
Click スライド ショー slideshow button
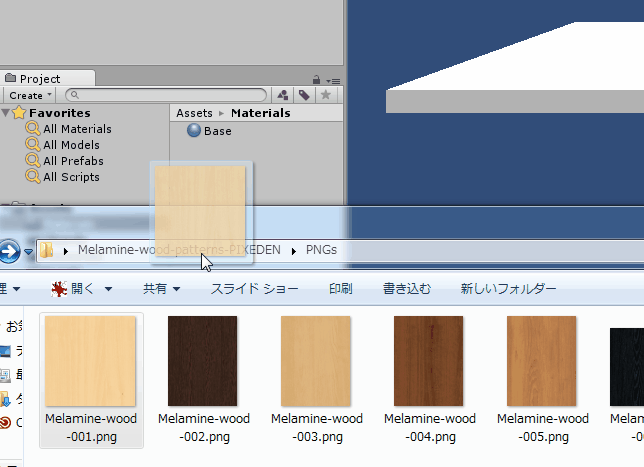click(x=255, y=289)
